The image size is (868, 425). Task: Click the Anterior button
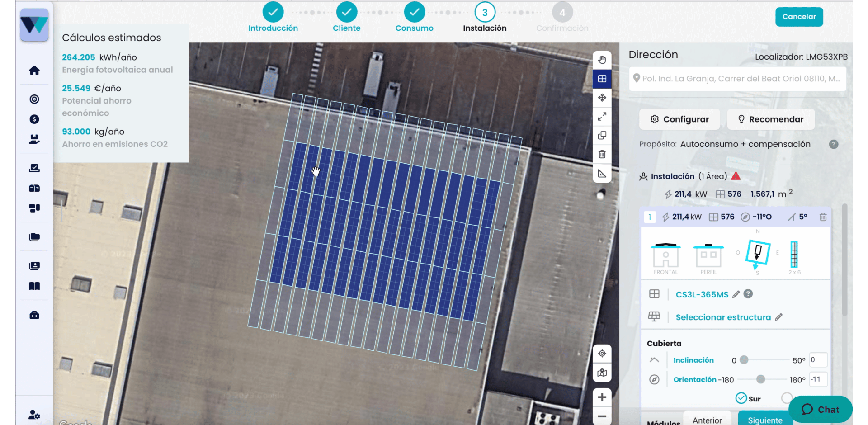[707, 420]
